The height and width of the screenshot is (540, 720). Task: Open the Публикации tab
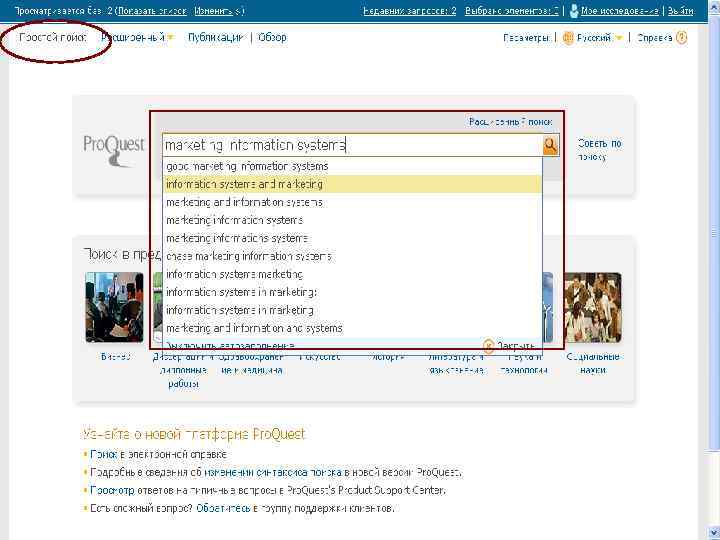215,37
